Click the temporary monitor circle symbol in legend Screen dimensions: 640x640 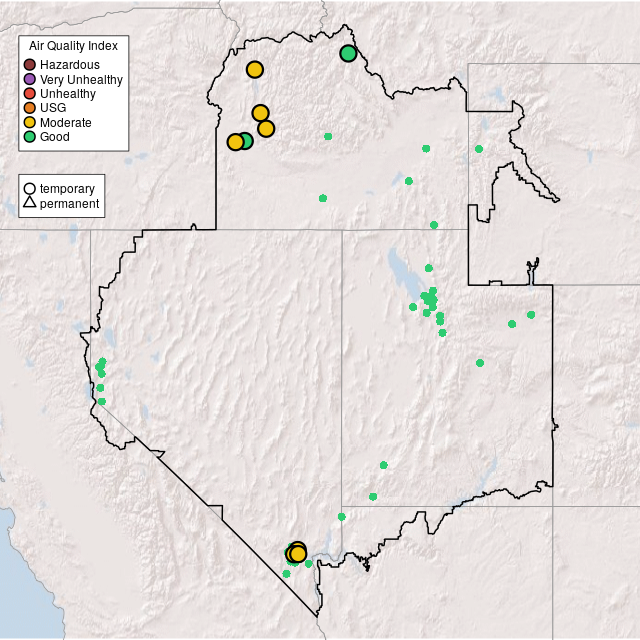[30, 188]
